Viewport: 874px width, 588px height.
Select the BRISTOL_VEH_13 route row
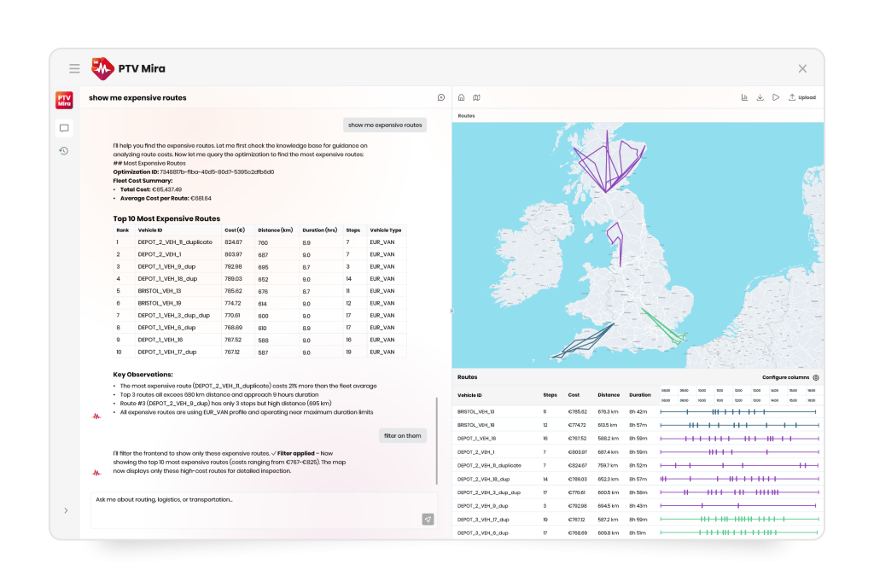(x=476, y=411)
